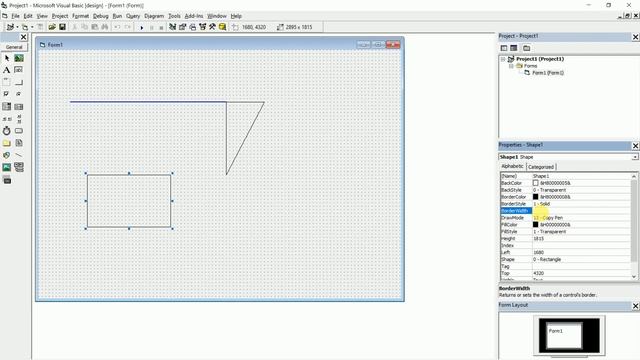Image resolution: width=640 pixels, height=360 pixels.
Task: Select the CommandButton control tool
Action: pos(19,82)
